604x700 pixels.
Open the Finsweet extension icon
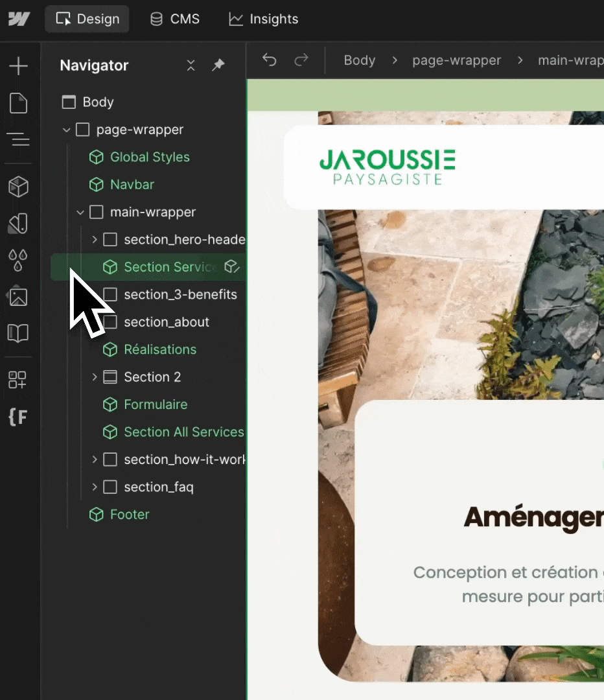coord(18,417)
